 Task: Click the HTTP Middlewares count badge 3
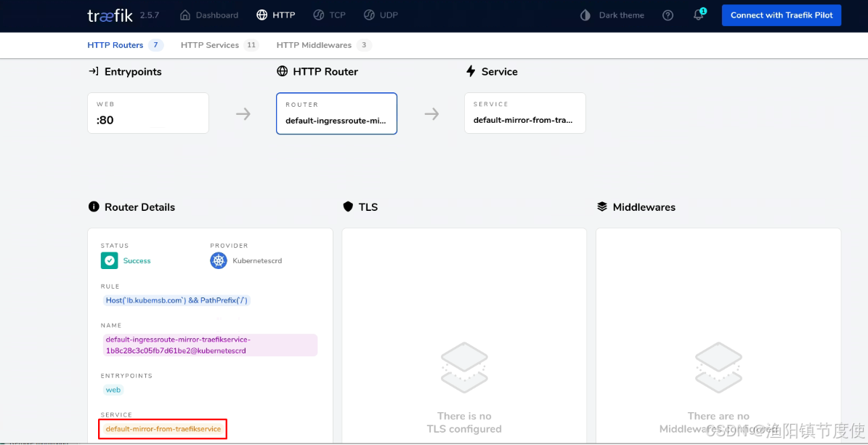(x=364, y=45)
